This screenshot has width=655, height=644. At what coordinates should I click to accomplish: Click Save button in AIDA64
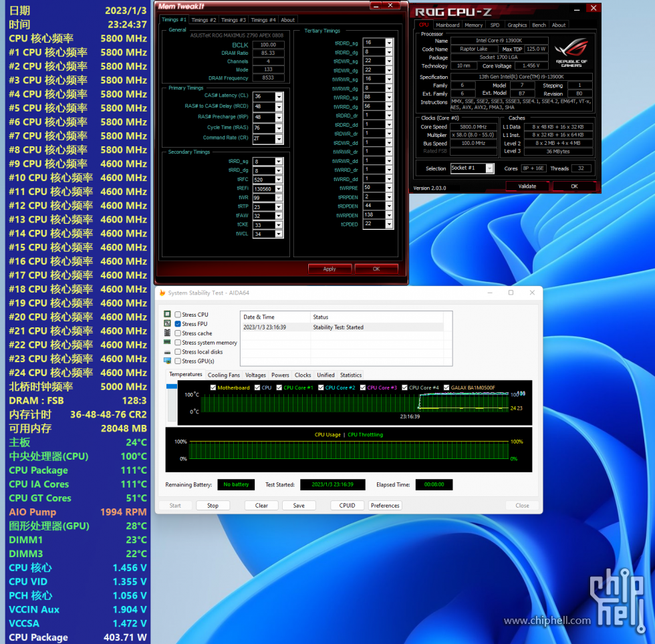pyautogui.click(x=299, y=505)
